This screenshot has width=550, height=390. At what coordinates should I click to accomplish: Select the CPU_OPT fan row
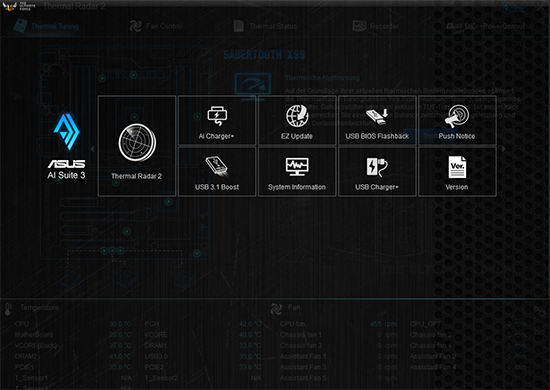468,324
